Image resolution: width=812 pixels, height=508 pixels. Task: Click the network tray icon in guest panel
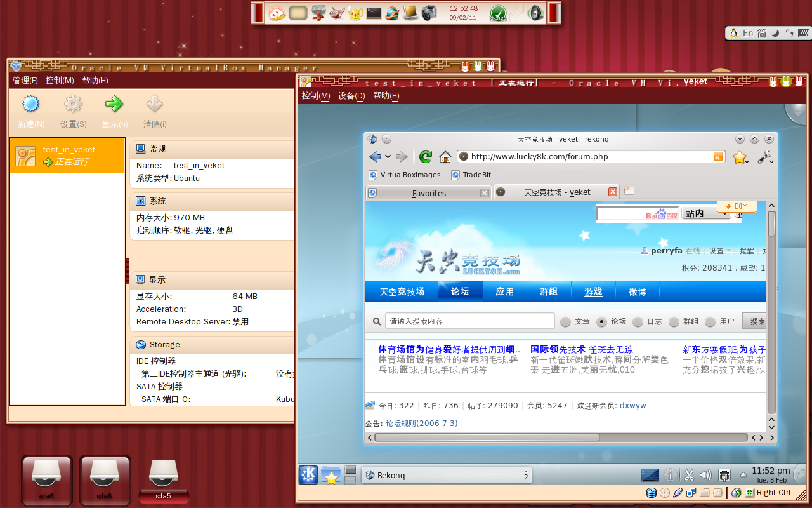tap(724, 475)
